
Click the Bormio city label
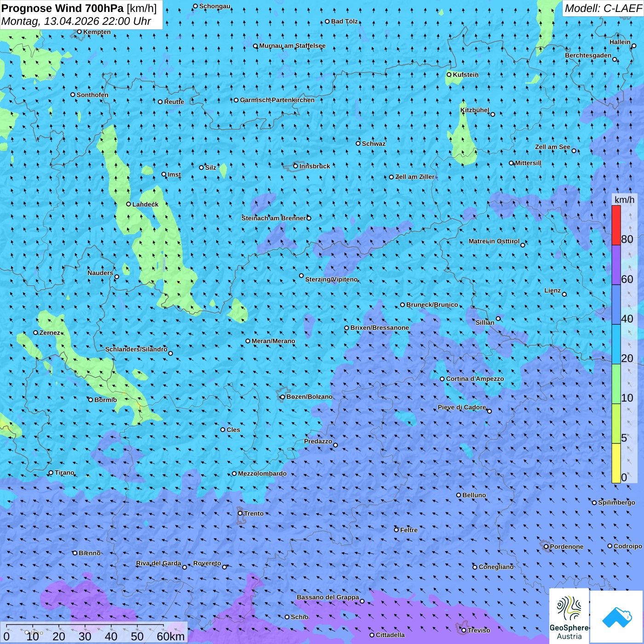(105, 400)
